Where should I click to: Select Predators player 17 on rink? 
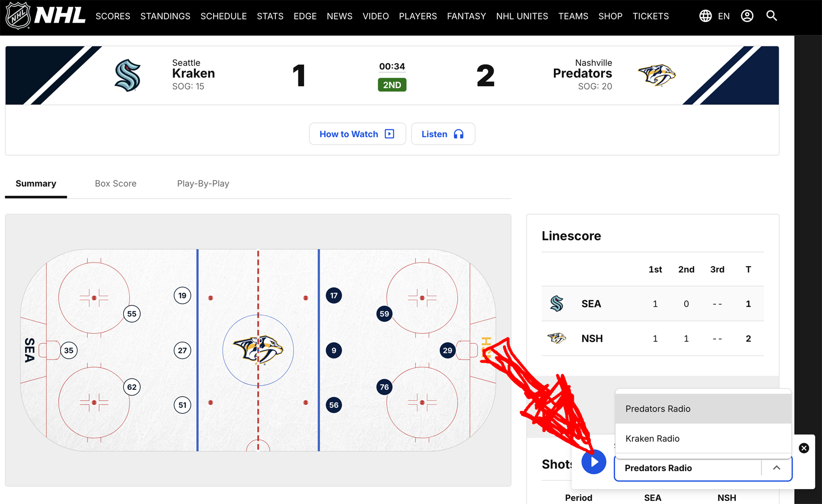[334, 295]
